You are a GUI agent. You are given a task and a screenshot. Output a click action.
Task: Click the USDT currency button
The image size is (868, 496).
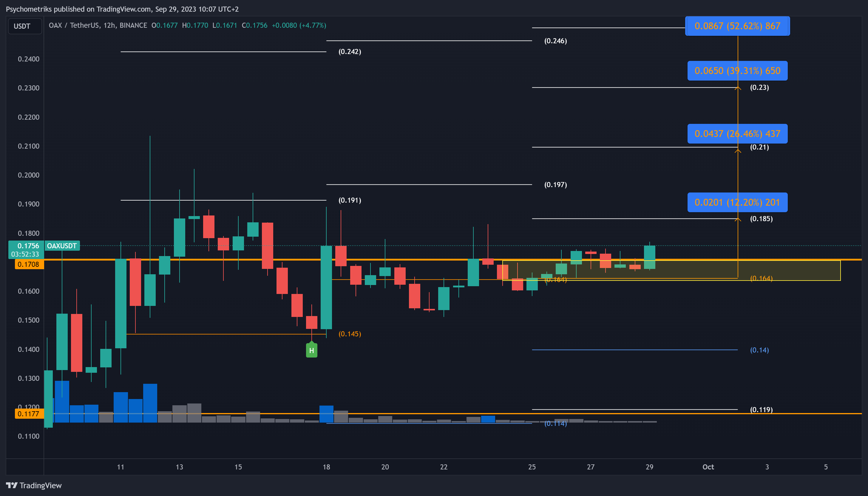point(25,26)
